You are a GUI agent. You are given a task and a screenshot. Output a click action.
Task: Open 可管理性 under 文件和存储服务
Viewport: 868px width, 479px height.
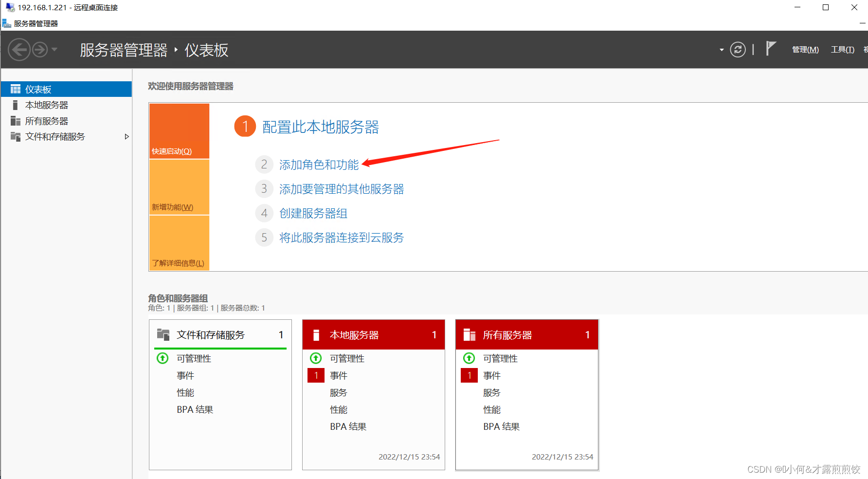coord(194,359)
